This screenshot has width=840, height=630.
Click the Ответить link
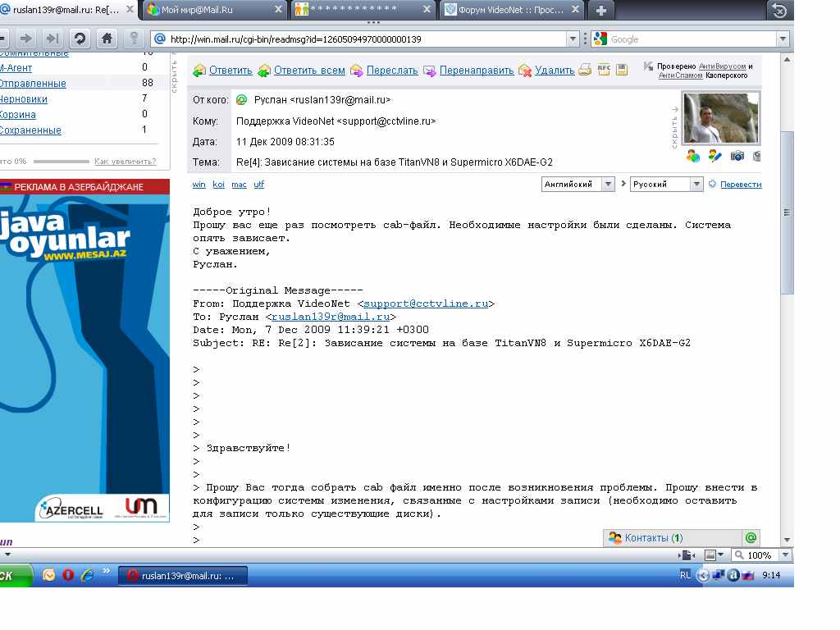pos(231,71)
